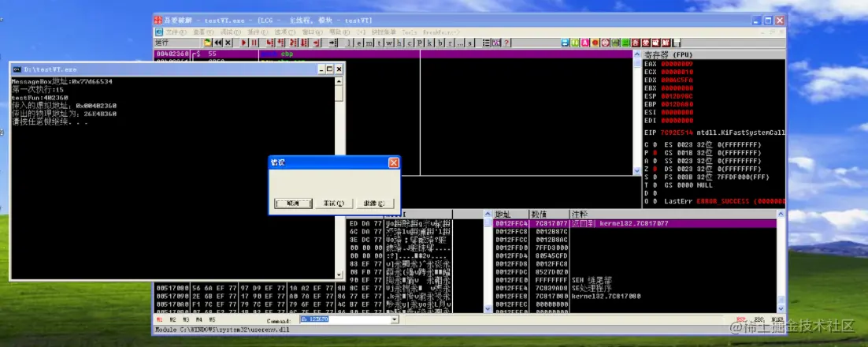This screenshot has width=868, height=347.
Task: Focus the Command input field
Action: (345, 320)
